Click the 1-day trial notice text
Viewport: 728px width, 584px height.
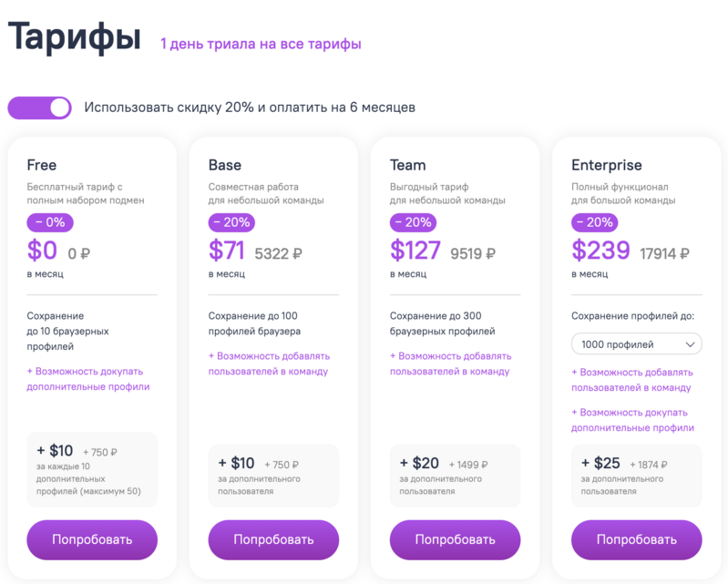click(x=261, y=44)
